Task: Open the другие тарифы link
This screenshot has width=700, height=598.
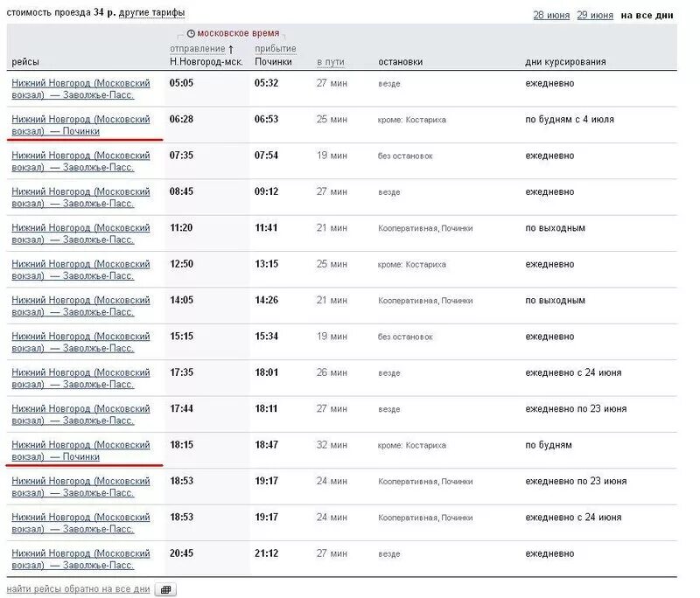Action: [x=151, y=12]
